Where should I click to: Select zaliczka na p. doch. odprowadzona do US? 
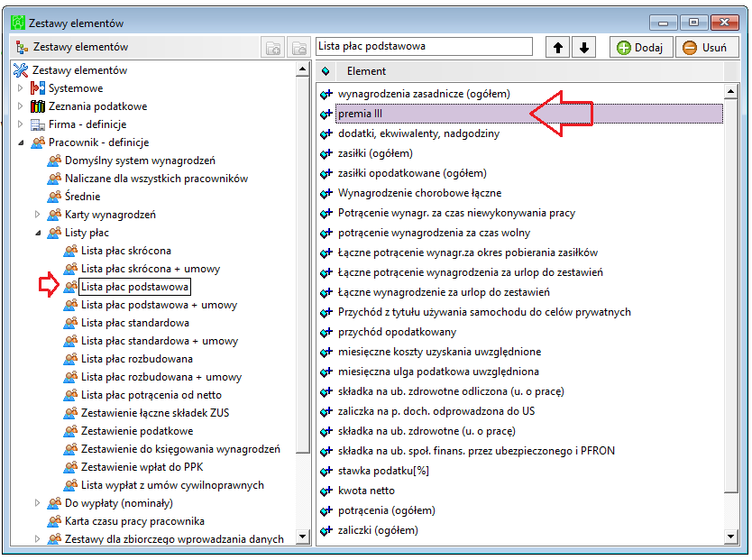tap(436, 411)
